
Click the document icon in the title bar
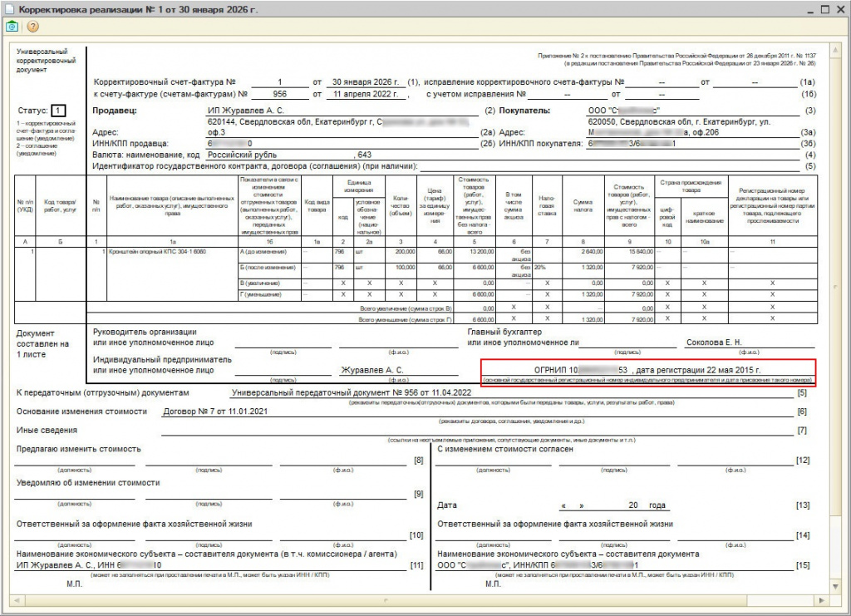click(9, 9)
